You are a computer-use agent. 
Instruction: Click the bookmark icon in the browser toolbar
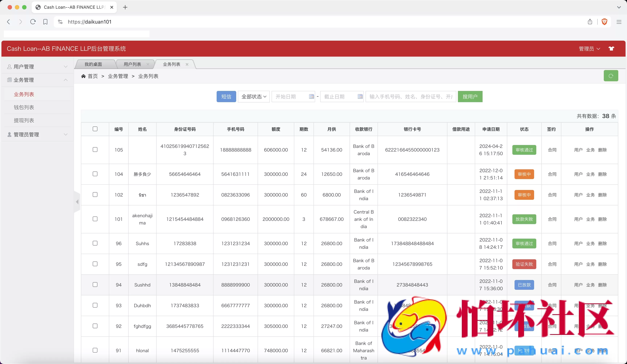pos(45,22)
